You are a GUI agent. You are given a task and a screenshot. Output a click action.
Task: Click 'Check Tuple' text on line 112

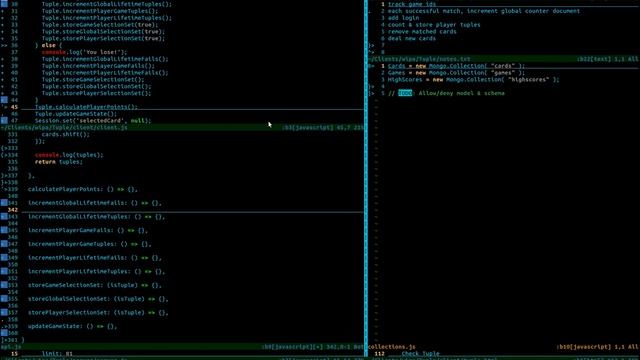(420, 354)
